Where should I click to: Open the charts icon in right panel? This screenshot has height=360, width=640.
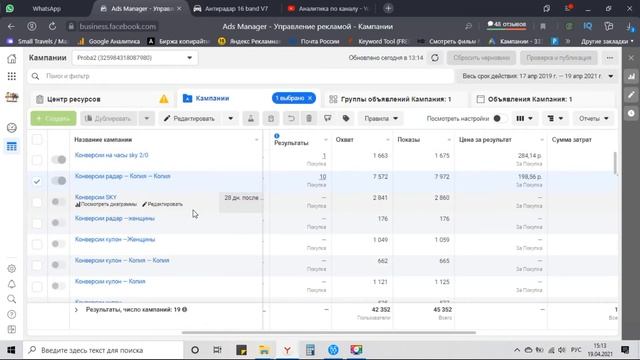(631, 76)
